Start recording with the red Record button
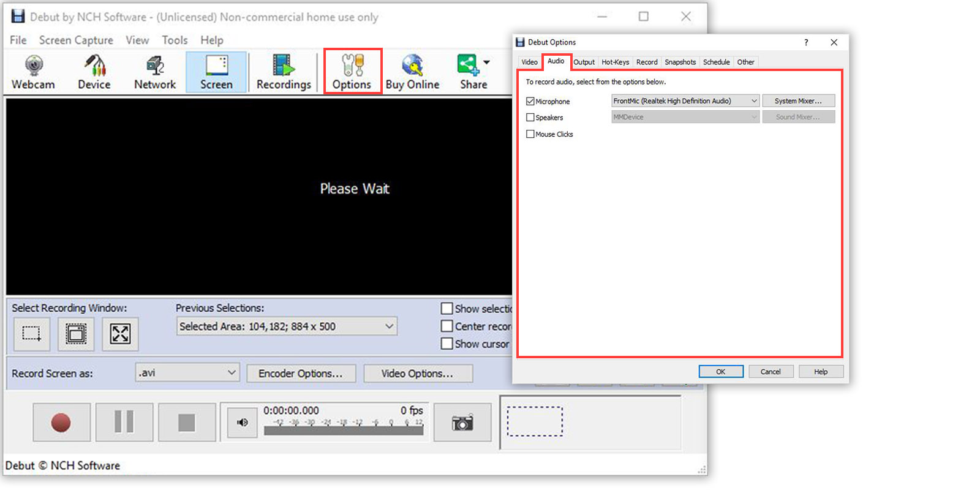Image resolution: width=980 pixels, height=490 pixels. 61,422
